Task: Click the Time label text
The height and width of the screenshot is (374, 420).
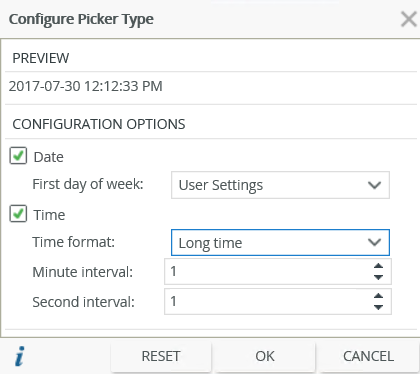Action: click(x=49, y=215)
